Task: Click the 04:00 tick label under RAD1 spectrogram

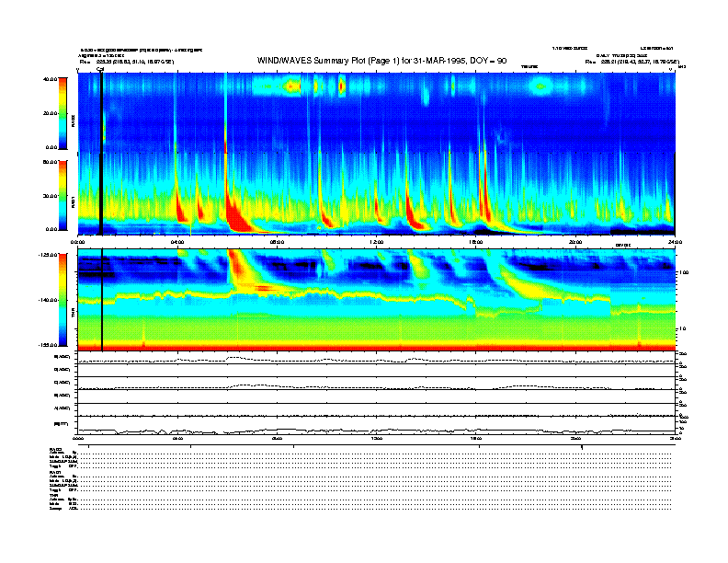Action: tap(177, 242)
